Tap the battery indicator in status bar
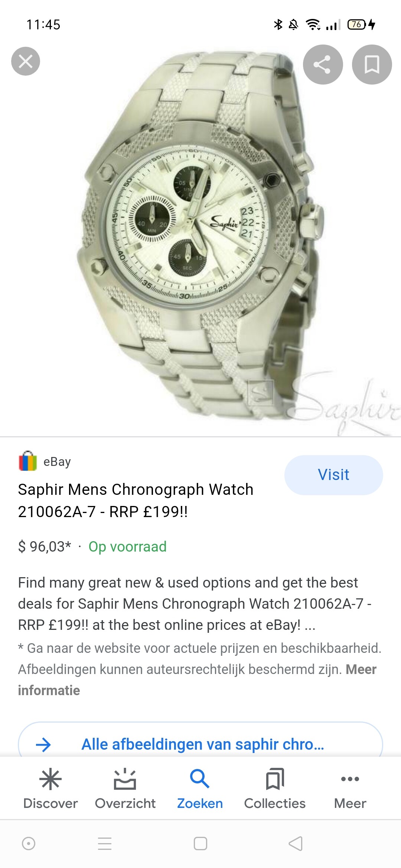 pyautogui.click(x=357, y=24)
